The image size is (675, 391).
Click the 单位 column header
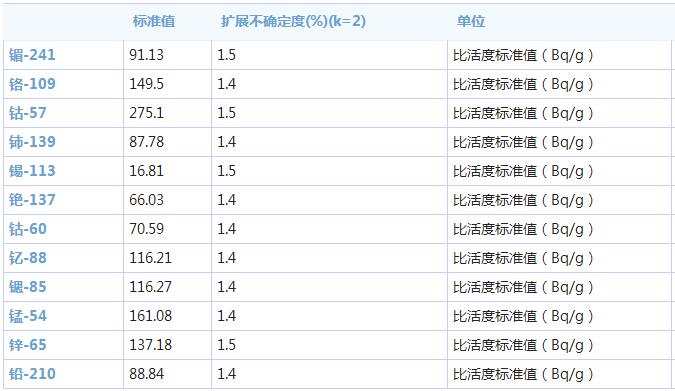(x=471, y=21)
